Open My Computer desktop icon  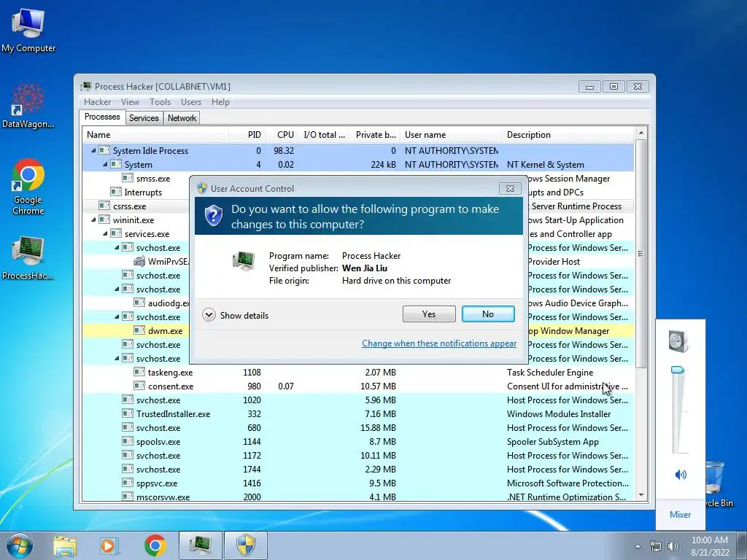[x=28, y=31]
